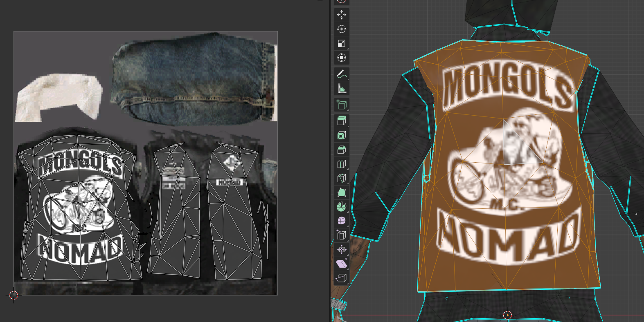Select the Rip Region tool

coord(342,278)
